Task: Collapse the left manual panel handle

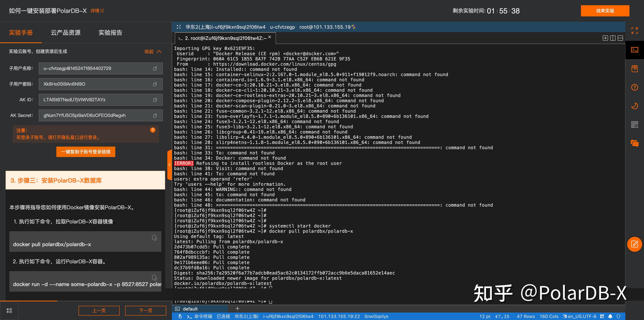Action: click(169, 165)
